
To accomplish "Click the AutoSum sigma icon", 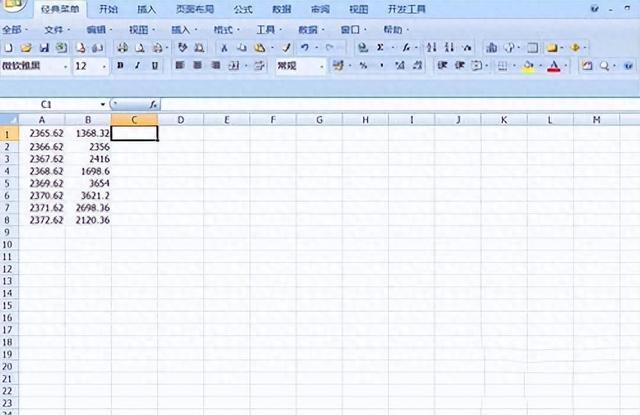I will pos(380,48).
